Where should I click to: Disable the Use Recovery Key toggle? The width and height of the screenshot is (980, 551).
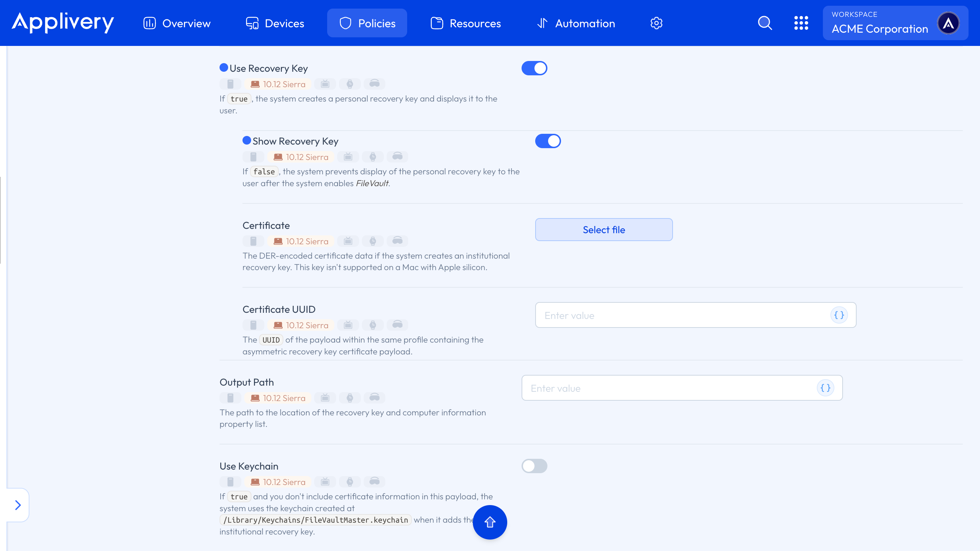(x=534, y=68)
